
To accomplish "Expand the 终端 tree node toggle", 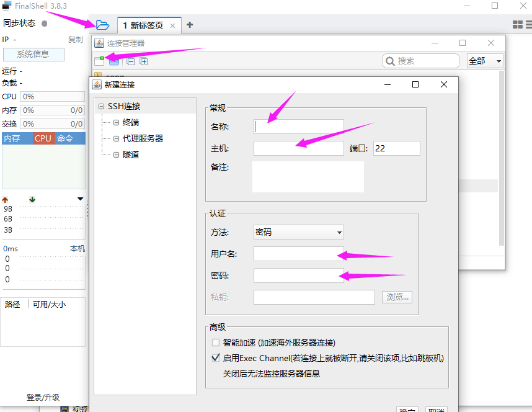I will point(116,122).
